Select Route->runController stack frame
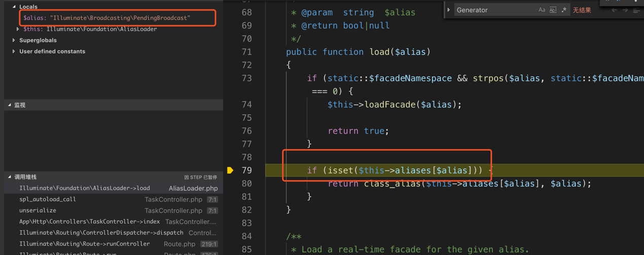 pyautogui.click(x=85, y=244)
